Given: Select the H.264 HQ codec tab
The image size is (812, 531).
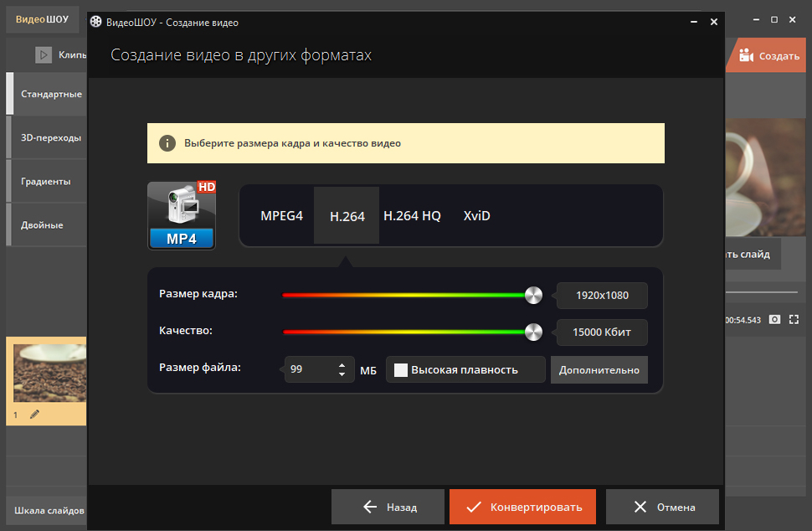Looking at the screenshot, I should [412, 215].
